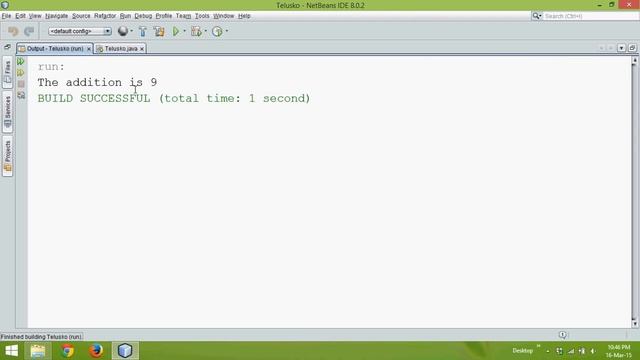Screen dimensions: 640x360
Task: Open the Profile menu
Action: [x=164, y=16]
